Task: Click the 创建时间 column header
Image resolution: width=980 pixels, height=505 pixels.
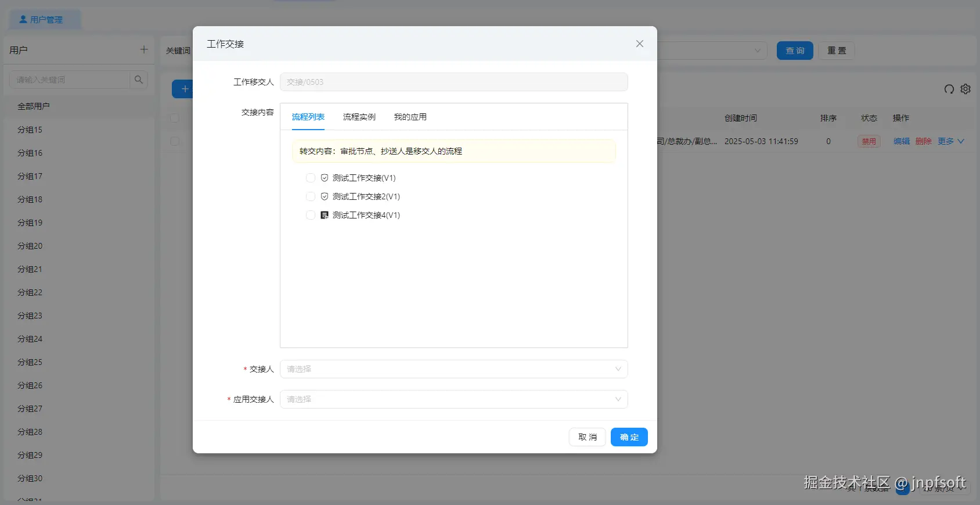Action: pos(741,118)
